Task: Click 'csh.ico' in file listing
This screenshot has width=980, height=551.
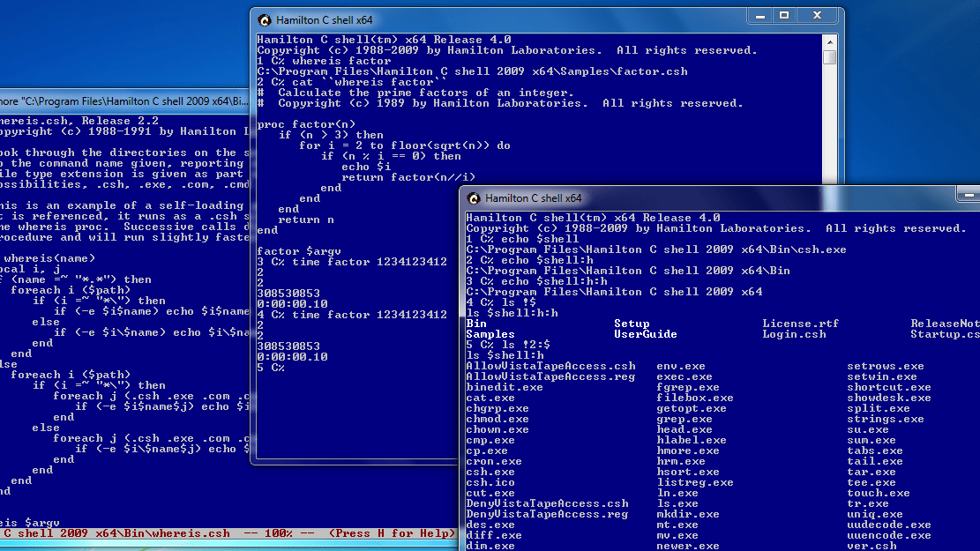Action: click(x=490, y=483)
